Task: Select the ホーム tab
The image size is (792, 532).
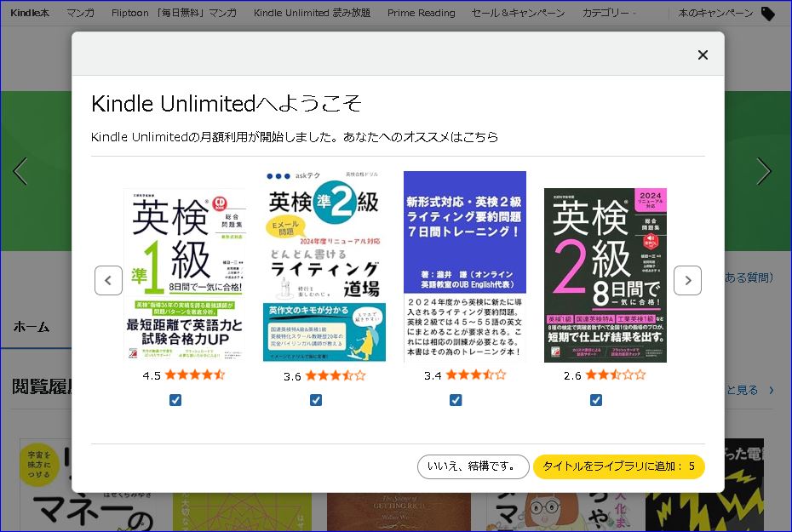Action: pyautogui.click(x=32, y=327)
